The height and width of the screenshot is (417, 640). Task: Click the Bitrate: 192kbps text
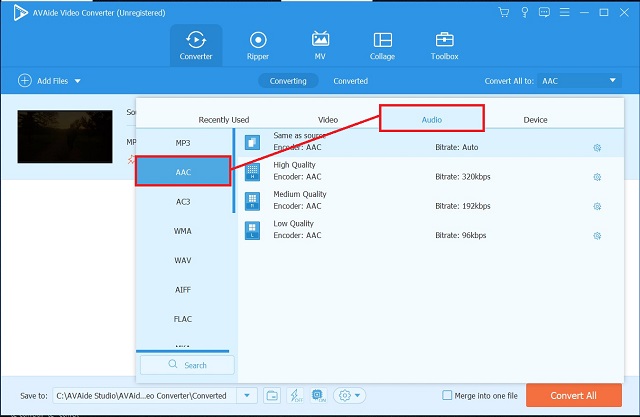[463, 206]
